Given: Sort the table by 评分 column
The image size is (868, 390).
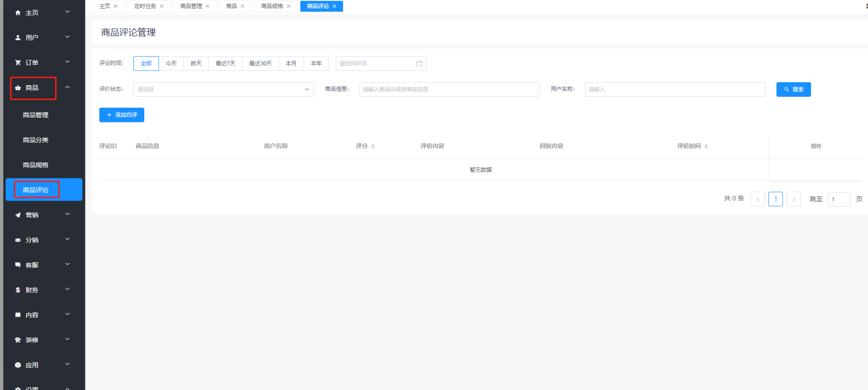Looking at the screenshot, I should [x=373, y=146].
